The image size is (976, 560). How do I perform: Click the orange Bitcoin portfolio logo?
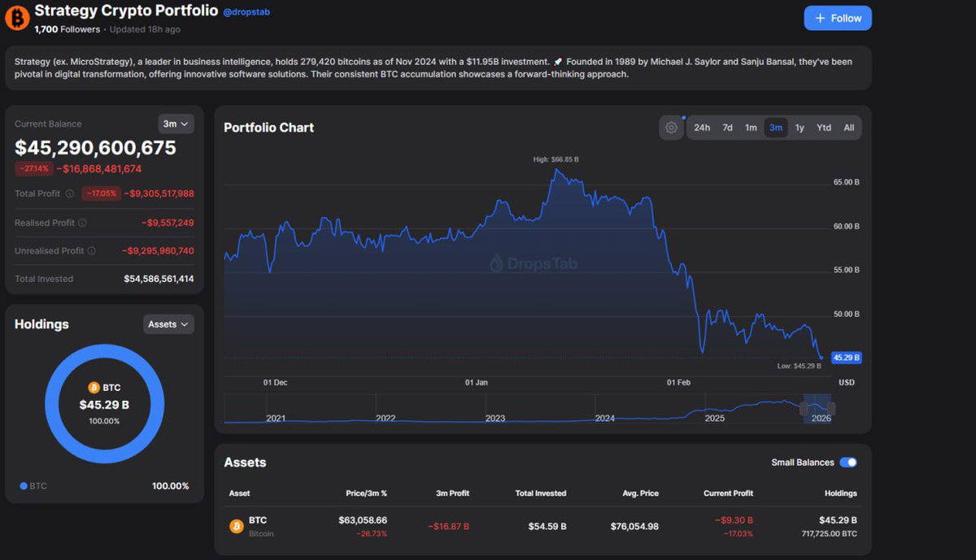click(17, 18)
